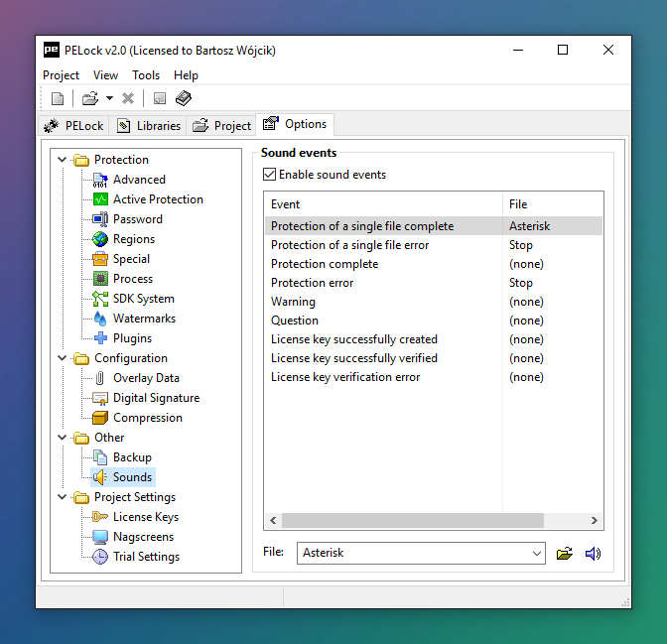The height and width of the screenshot is (644, 667).
Task: Switch to the Libraries tab
Action: (x=149, y=126)
